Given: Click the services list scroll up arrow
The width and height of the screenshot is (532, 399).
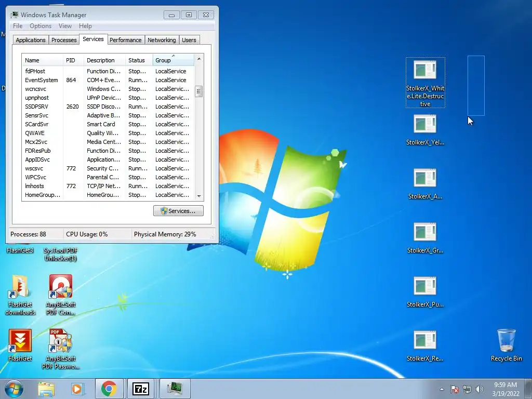Looking at the screenshot, I should (x=199, y=59).
